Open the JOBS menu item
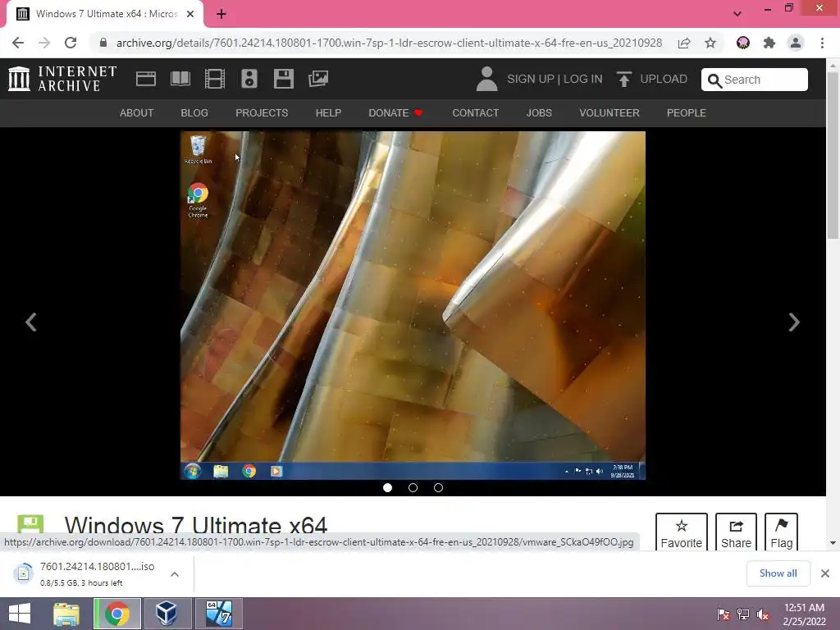Viewport: 840px width, 630px height. [539, 113]
